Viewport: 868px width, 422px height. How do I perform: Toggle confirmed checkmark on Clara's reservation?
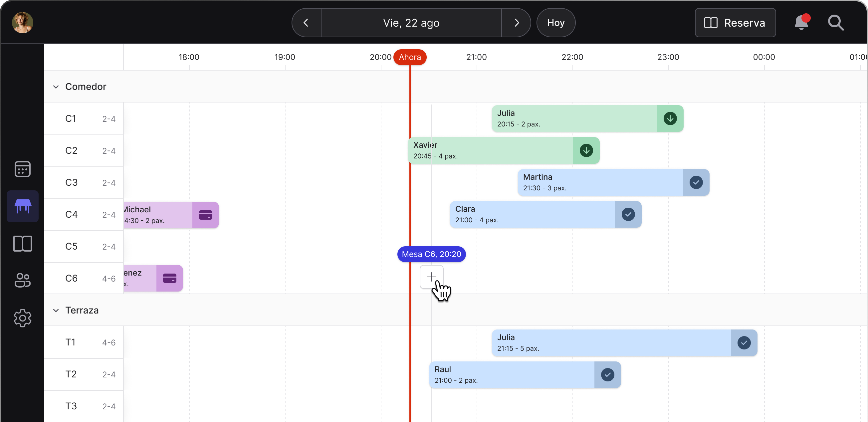pyautogui.click(x=628, y=214)
